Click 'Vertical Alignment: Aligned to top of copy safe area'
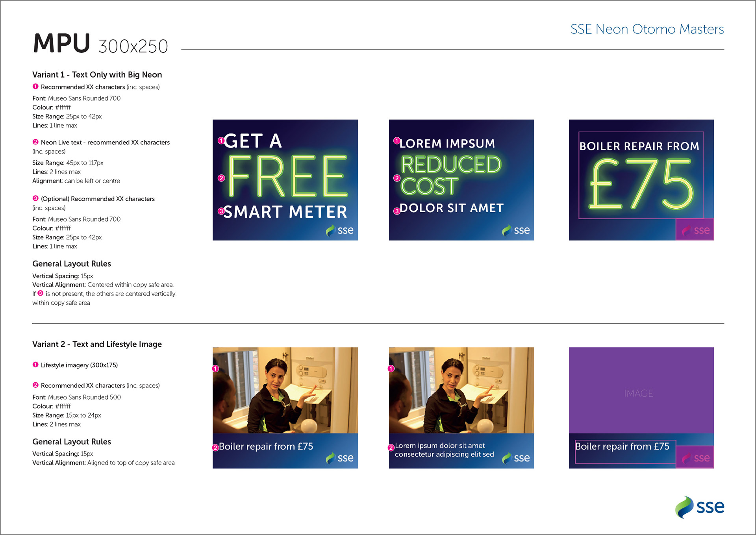Viewport: 756px width, 535px height. pyautogui.click(x=103, y=463)
